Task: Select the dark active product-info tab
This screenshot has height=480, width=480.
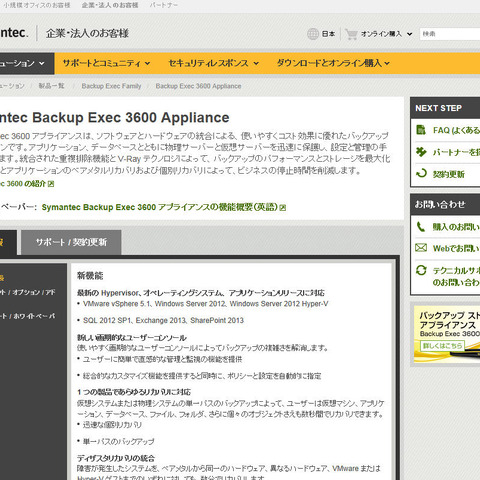Action: click(8, 242)
